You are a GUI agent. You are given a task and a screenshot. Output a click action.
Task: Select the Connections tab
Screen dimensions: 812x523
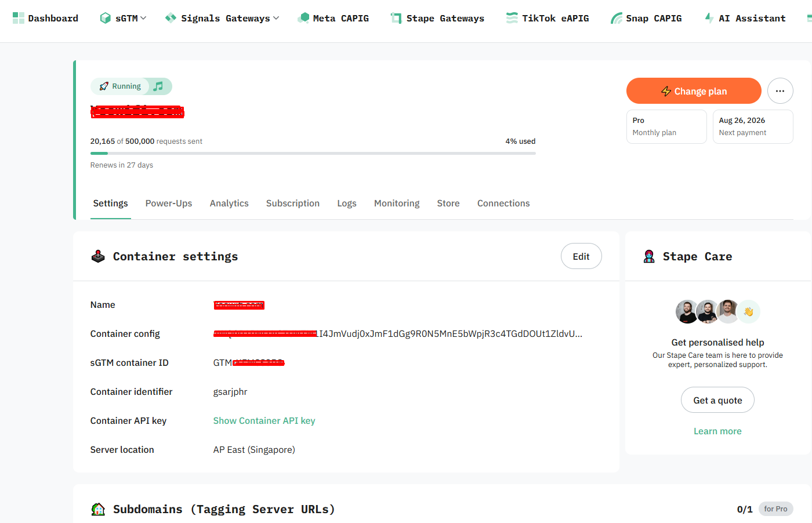pyautogui.click(x=503, y=204)
